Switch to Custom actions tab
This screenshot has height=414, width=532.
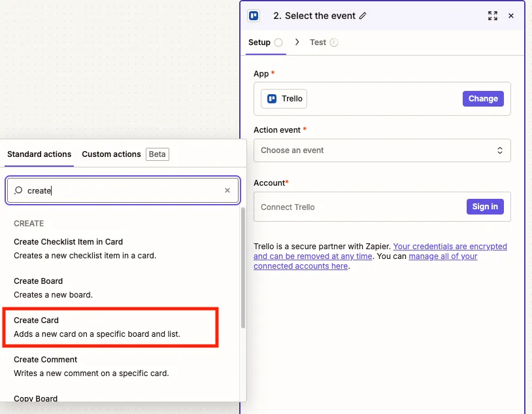click(x=111, y=154)
